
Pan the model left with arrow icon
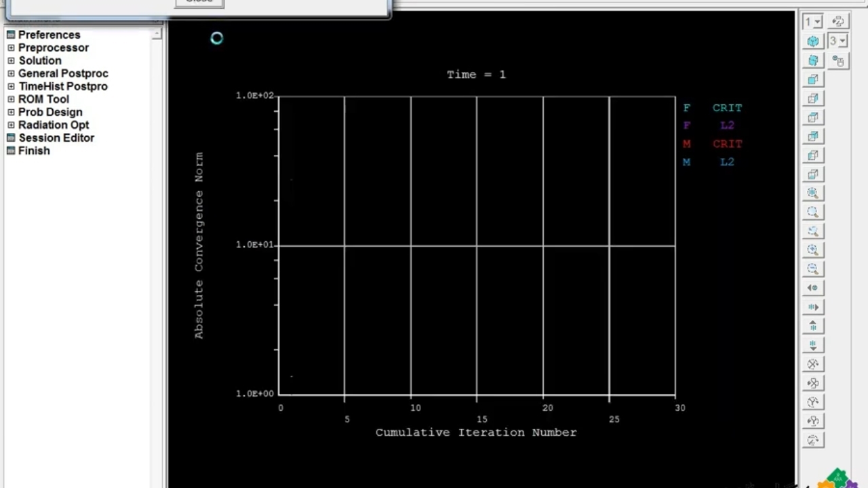813,288
